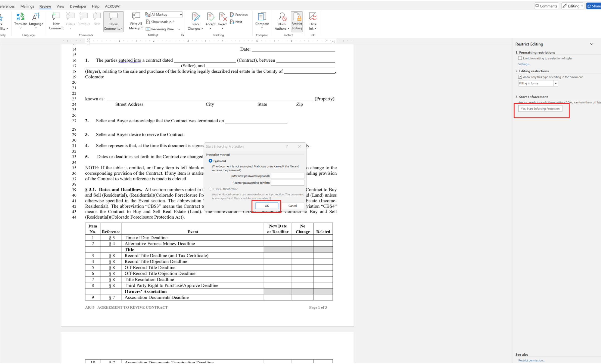Click the Enter new password field
Image resolution: width=601 pixels, height=364 pixels.
(287, 176)
